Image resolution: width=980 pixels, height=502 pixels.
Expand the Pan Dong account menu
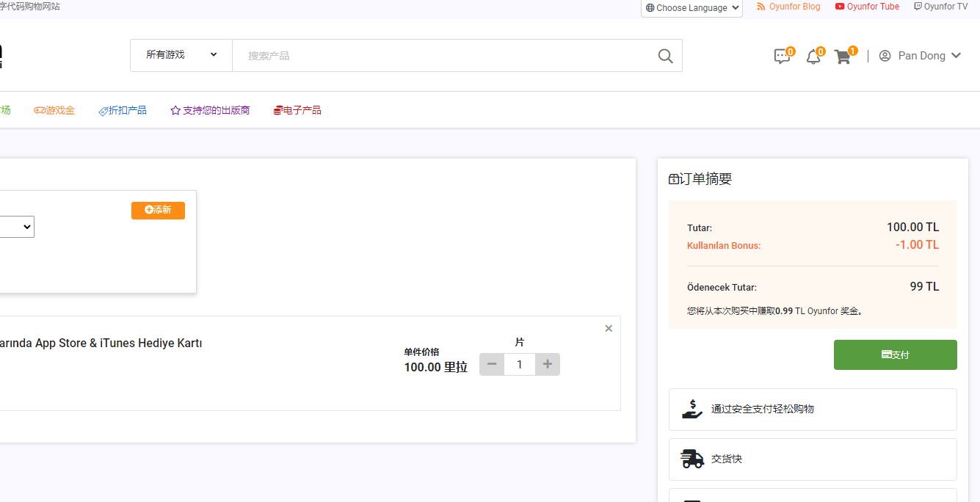(921, 56)
